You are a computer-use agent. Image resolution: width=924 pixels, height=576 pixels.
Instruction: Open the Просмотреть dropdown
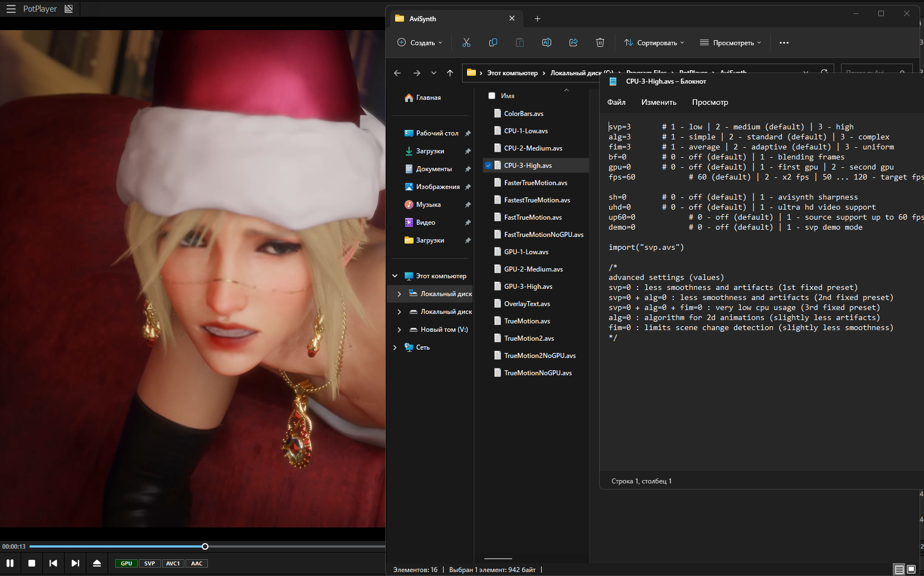click(731, 42)
